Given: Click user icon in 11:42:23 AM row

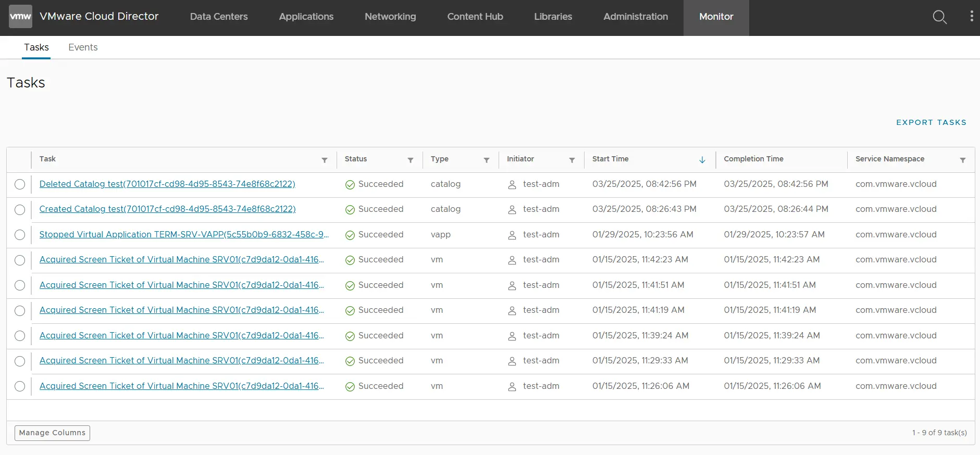Looking at the screenshot, I should pos(512,260).
